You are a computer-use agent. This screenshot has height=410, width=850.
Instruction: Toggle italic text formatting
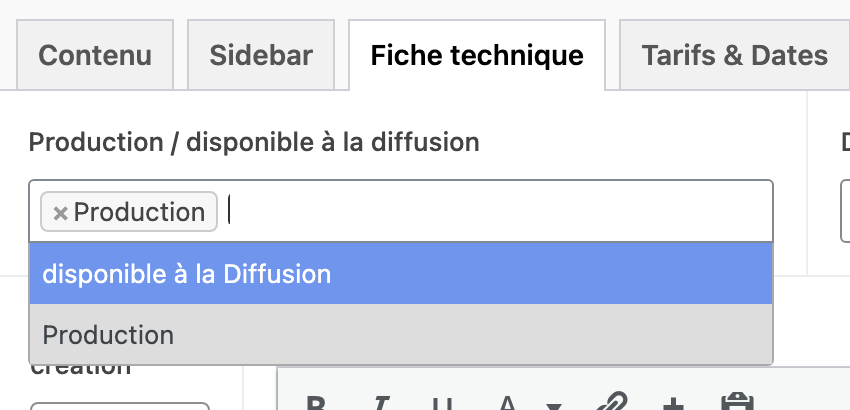381,403
